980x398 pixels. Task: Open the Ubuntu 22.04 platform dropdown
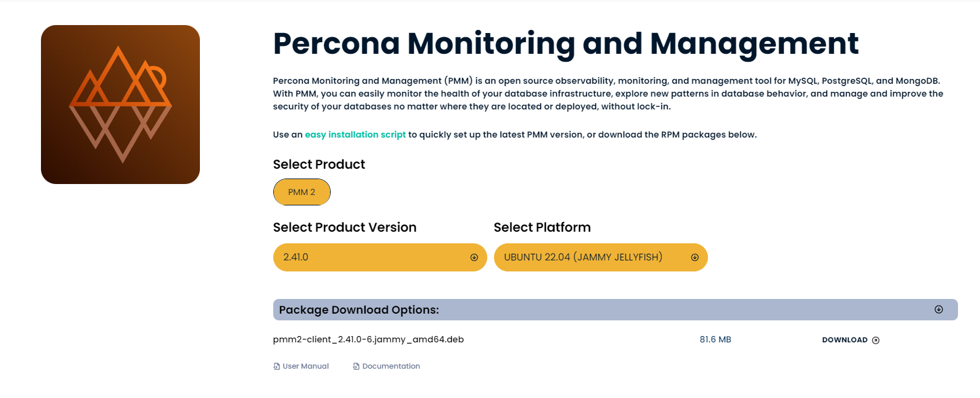[601, 257]
